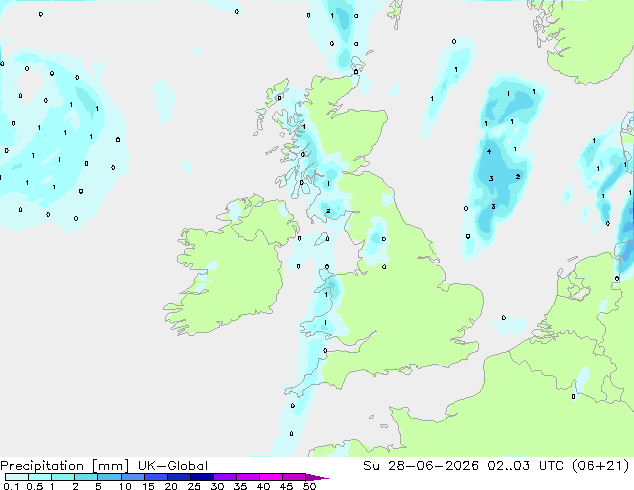Click the 25–30 mm dark blue swatch
Image resolution: width=634 pixels, height=490 pixels.
pos(202,477)
